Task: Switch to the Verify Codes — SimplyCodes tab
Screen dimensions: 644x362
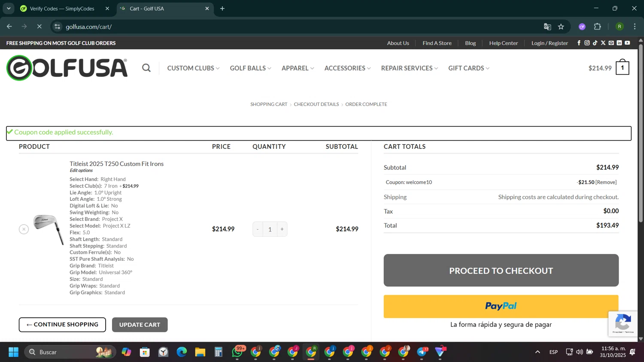Action: 62,9
